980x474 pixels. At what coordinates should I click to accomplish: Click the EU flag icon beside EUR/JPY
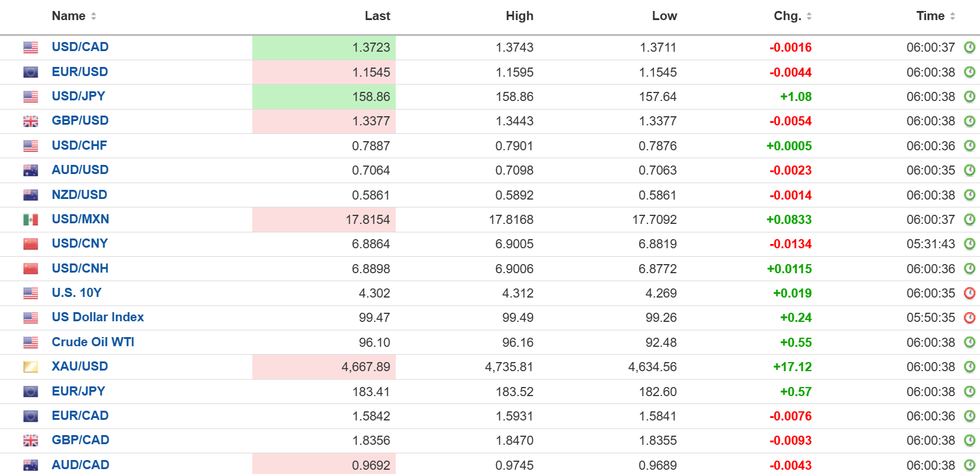click(30, 392)
